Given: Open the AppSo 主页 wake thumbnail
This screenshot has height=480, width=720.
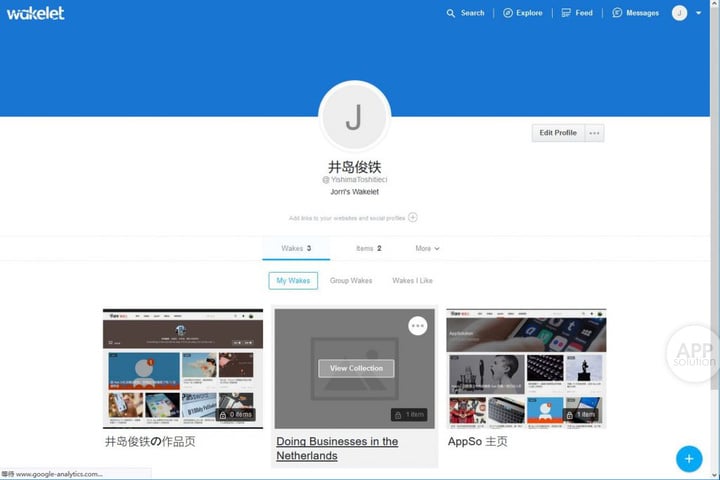Looking at the screenshot, I should click(526, 369).
